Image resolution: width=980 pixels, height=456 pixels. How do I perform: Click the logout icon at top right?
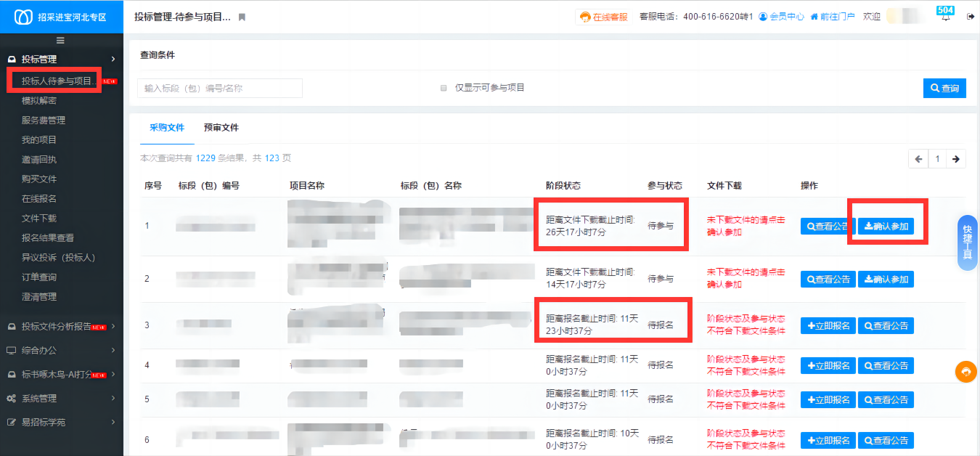[x=971, y=17]
